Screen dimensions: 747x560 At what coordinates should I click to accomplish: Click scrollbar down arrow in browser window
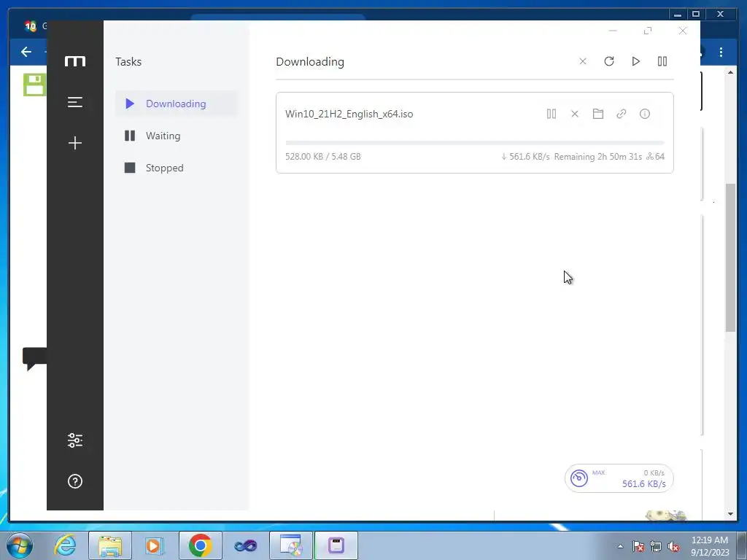click(730, 514)
